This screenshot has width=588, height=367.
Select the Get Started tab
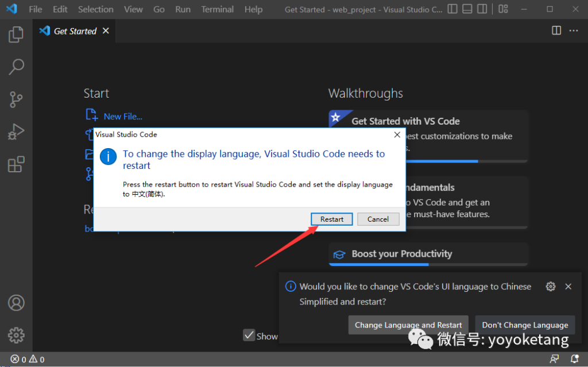[x=75, y=31]
